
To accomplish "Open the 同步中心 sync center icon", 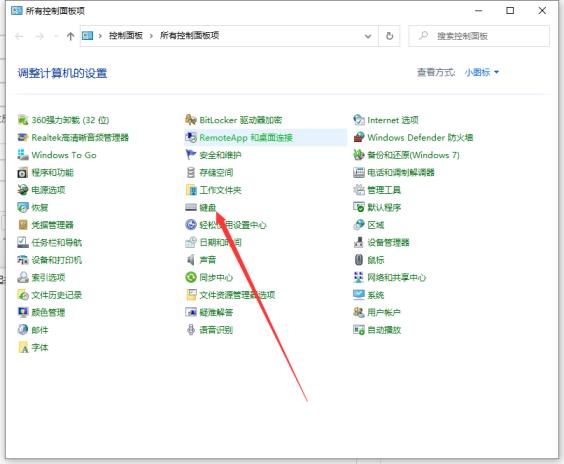I will (191, 277).
